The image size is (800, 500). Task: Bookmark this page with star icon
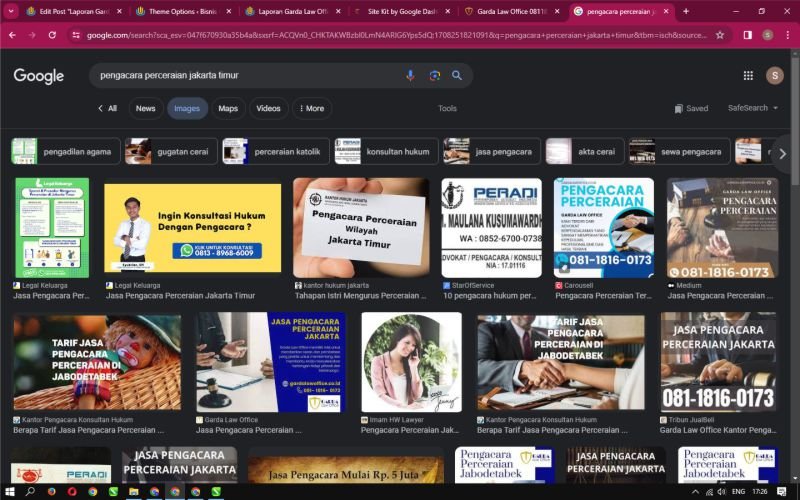pyautogui.click(x=720, y=34)
